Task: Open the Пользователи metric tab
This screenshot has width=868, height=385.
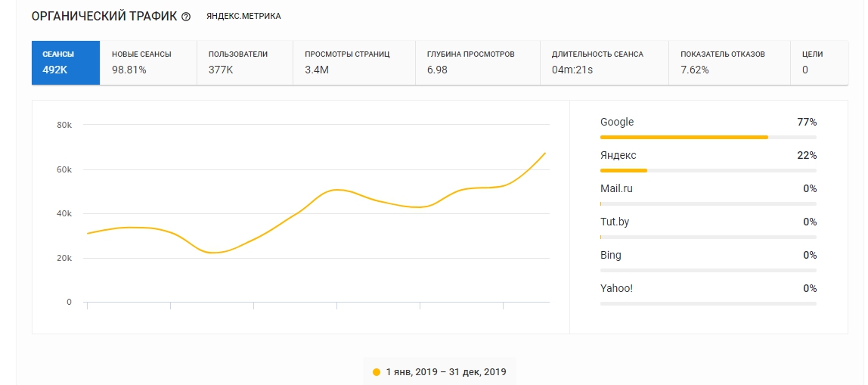Action: (x=245, y=62)
